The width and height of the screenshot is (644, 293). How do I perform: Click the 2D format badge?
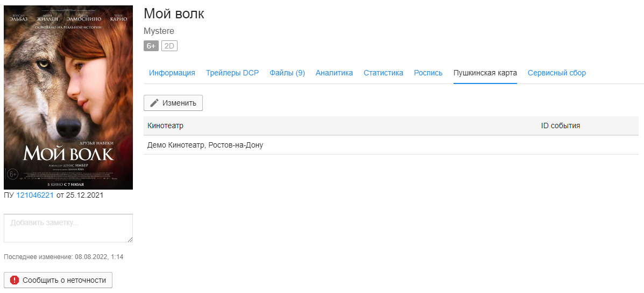click(x=169, y=46)
